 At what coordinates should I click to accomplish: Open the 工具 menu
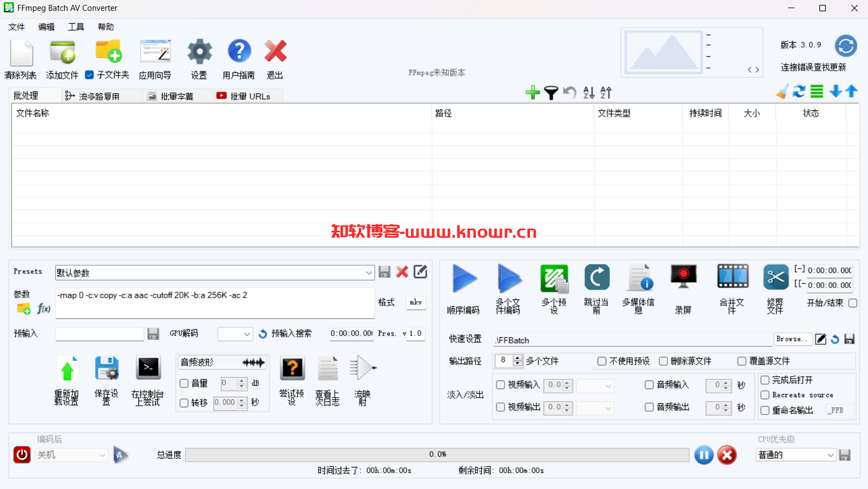tap(76, 27)
